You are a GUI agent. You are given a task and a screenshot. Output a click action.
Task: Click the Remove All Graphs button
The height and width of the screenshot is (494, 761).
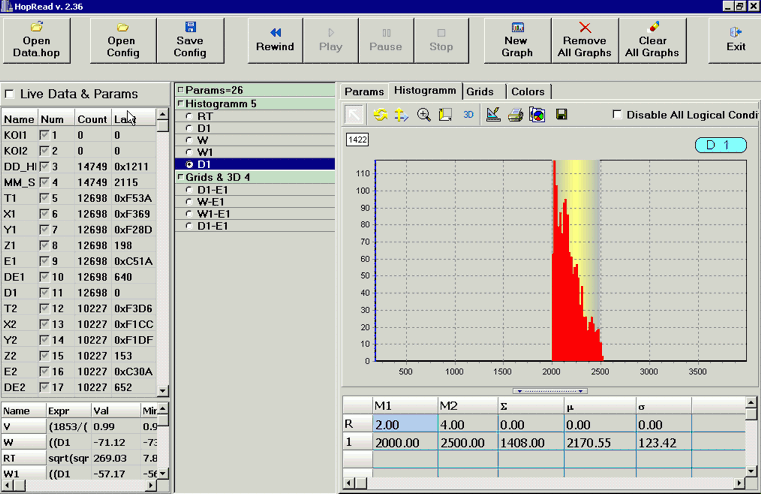coord(585,39)
